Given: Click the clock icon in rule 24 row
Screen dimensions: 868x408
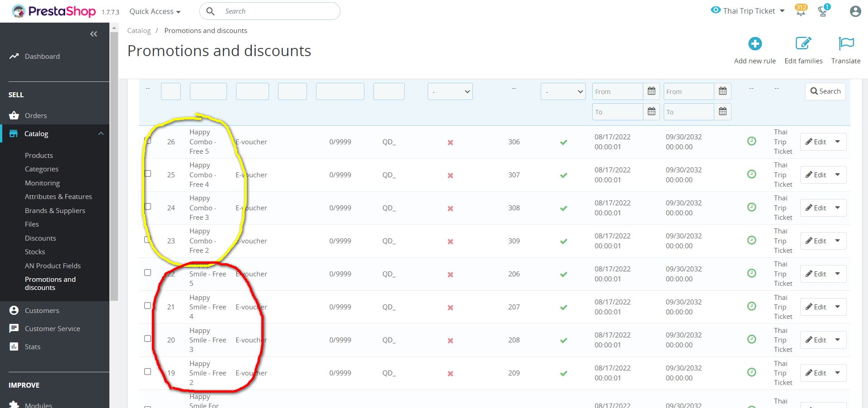Looking at the screenshot, I should pyautogui.click(x=752, y=207).
